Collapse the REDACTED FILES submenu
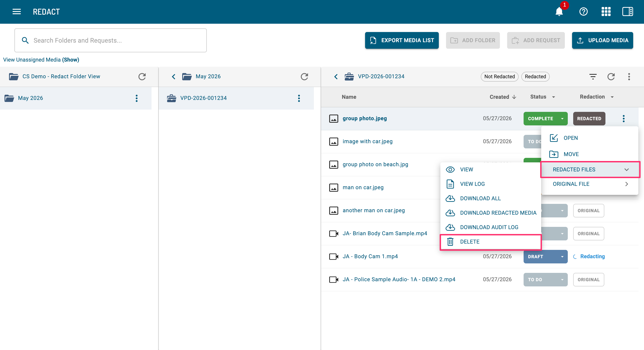 [x=590, y=170]
